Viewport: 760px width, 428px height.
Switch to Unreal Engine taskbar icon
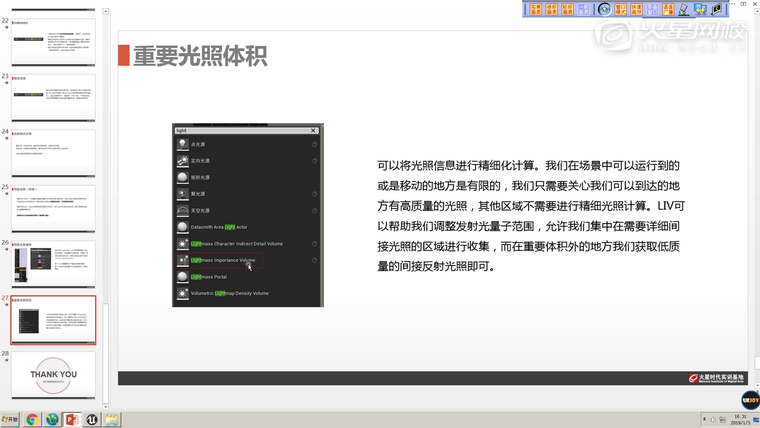pyautogui.click(x=92, y=420)
